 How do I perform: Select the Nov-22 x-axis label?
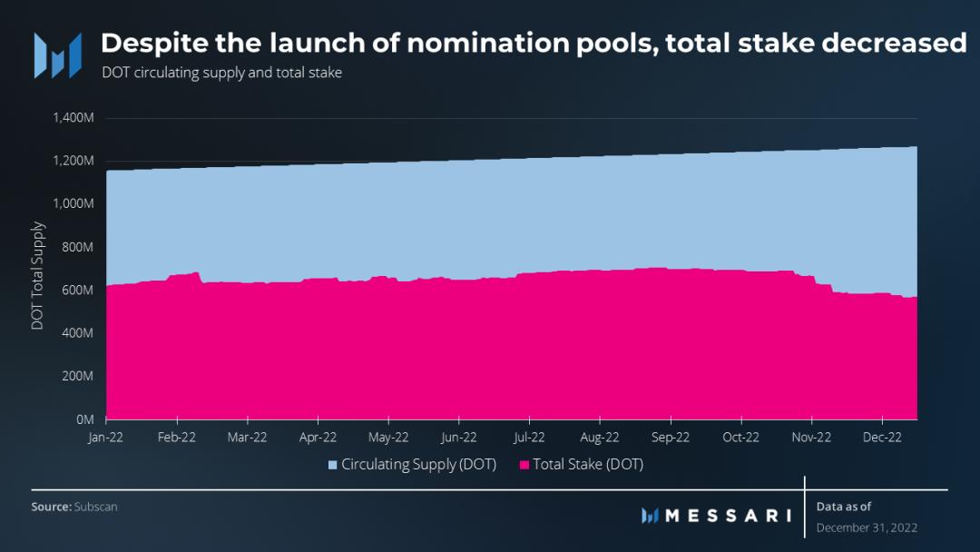pyautogui.click(x=811, y=437)
